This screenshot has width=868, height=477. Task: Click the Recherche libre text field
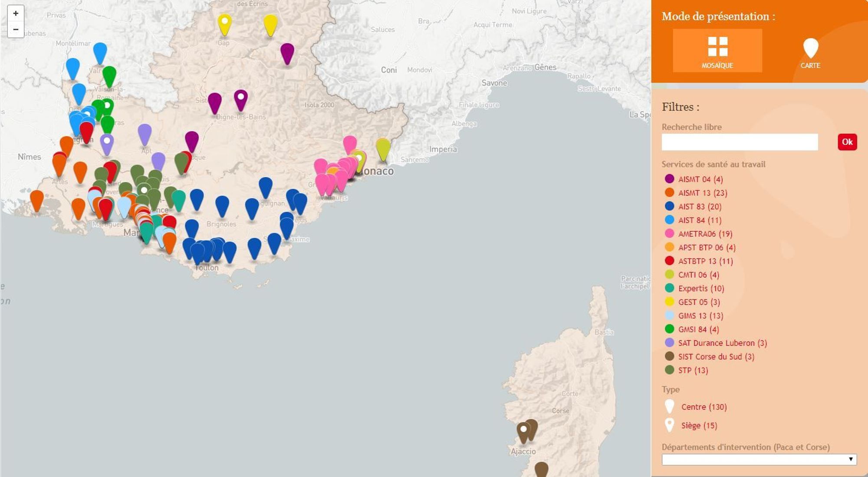(x=740, y=142)
